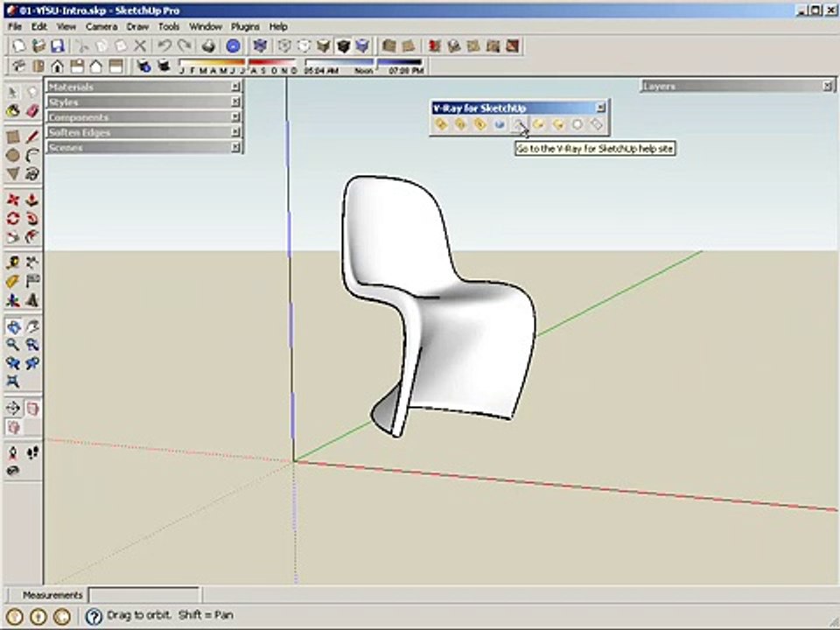Add a V-Ray infinite plane icon

[596, 124]
